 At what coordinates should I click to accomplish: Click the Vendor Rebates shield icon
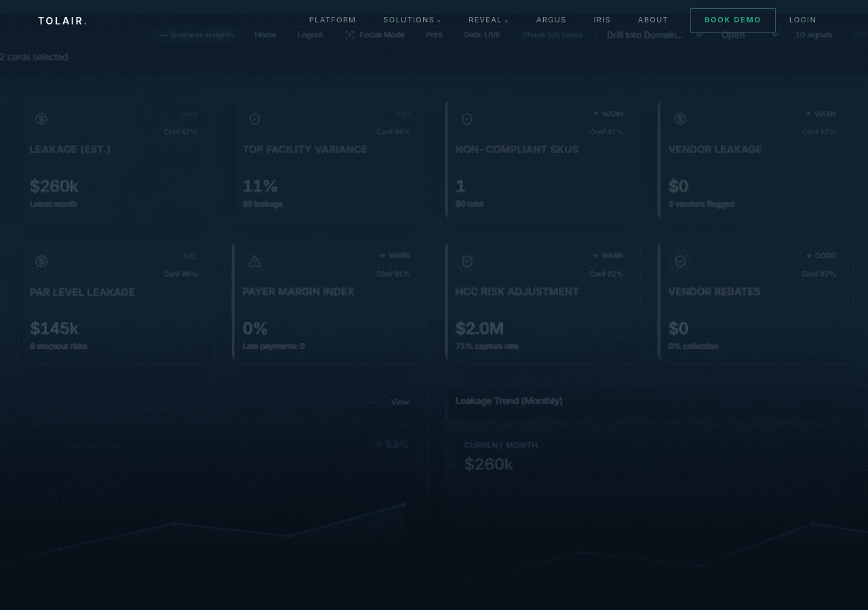[x=680, y=261]
